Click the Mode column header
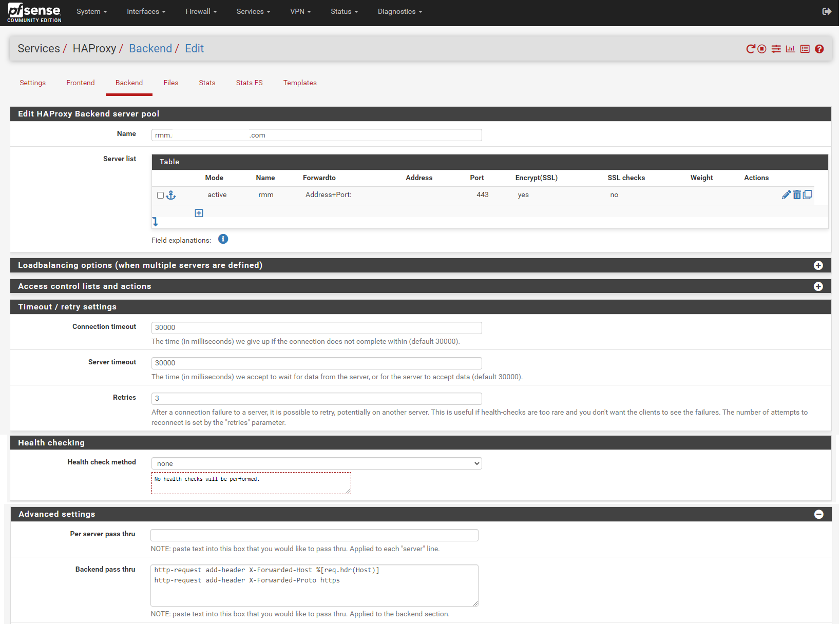This screenshot has width=840, height=624. point(214,178)
